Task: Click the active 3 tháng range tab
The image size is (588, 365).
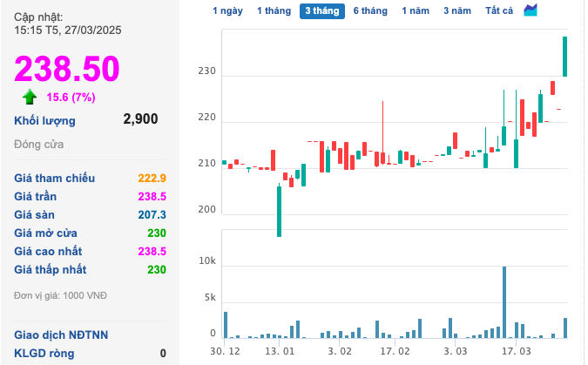Action: click(321, 10)
